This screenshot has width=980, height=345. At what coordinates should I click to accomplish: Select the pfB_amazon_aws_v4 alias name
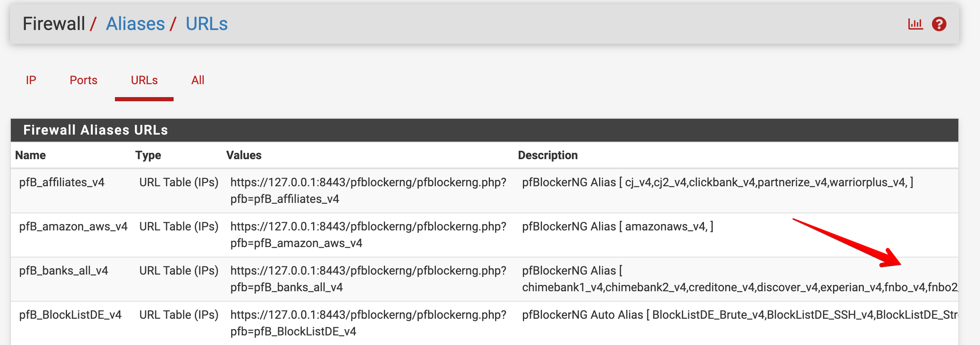coord(73,227)
